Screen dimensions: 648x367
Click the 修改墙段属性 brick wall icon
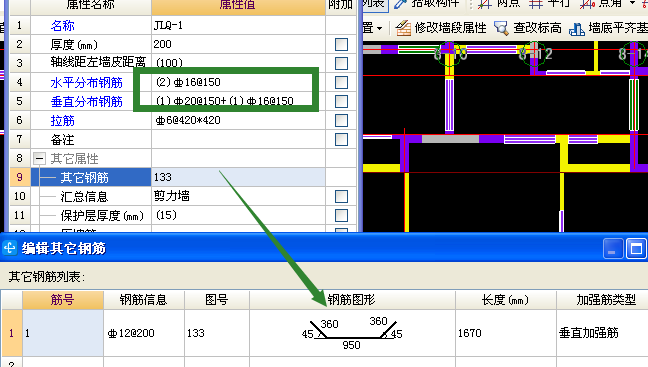point(403,28)
